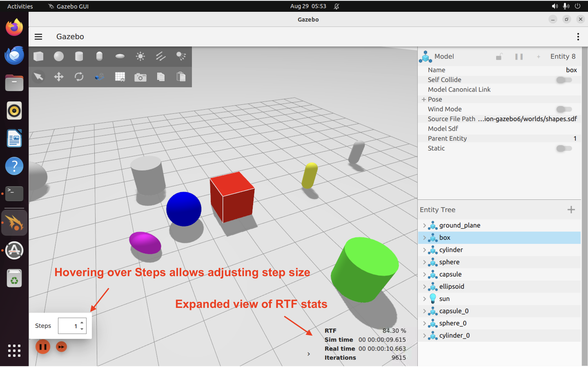Pause the simulation

pyautogui.click(x=43, y=347)
